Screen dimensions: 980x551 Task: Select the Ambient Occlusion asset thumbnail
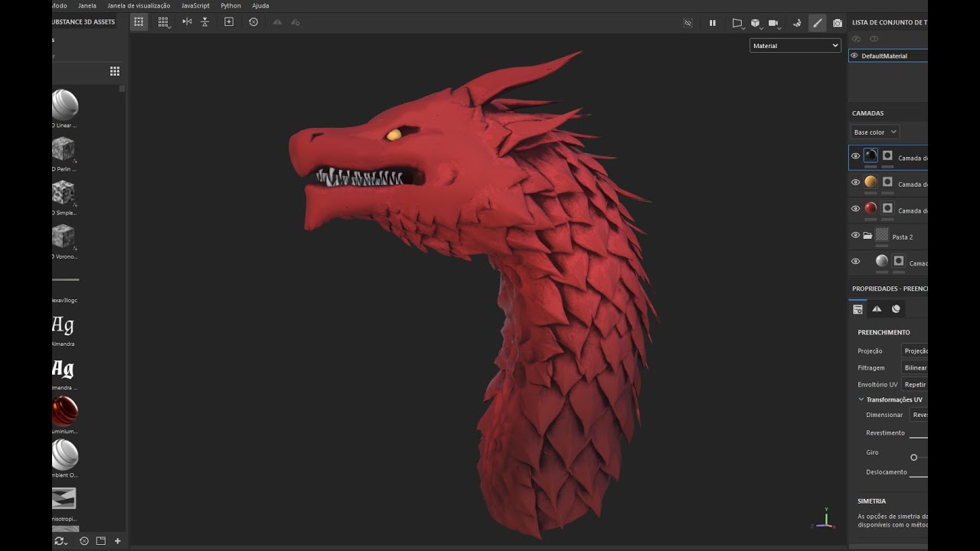pos(64,455)
